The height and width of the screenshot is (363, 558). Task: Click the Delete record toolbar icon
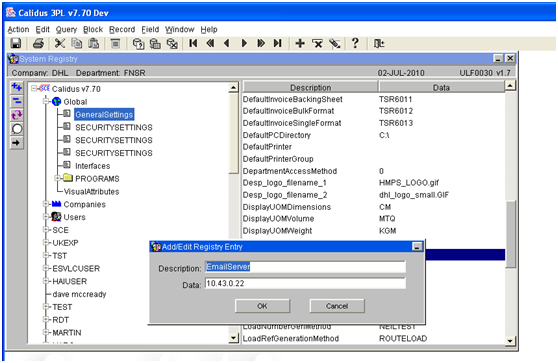coord(317,43)
